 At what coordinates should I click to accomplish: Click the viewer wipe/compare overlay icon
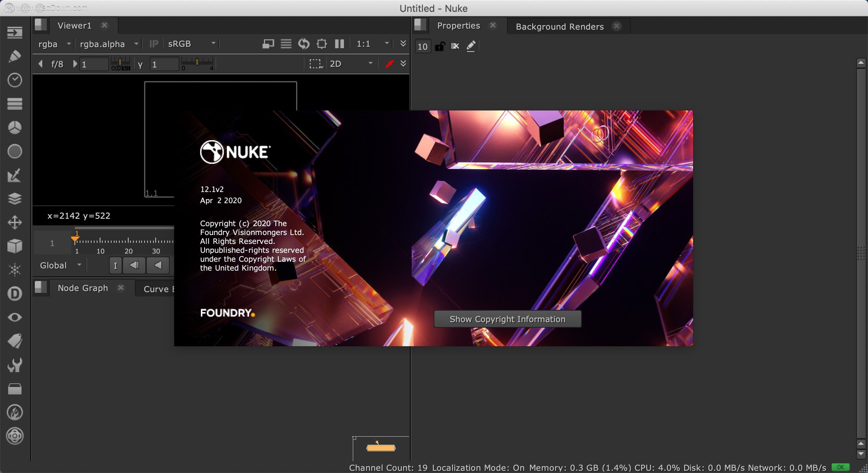coord(268,44)
